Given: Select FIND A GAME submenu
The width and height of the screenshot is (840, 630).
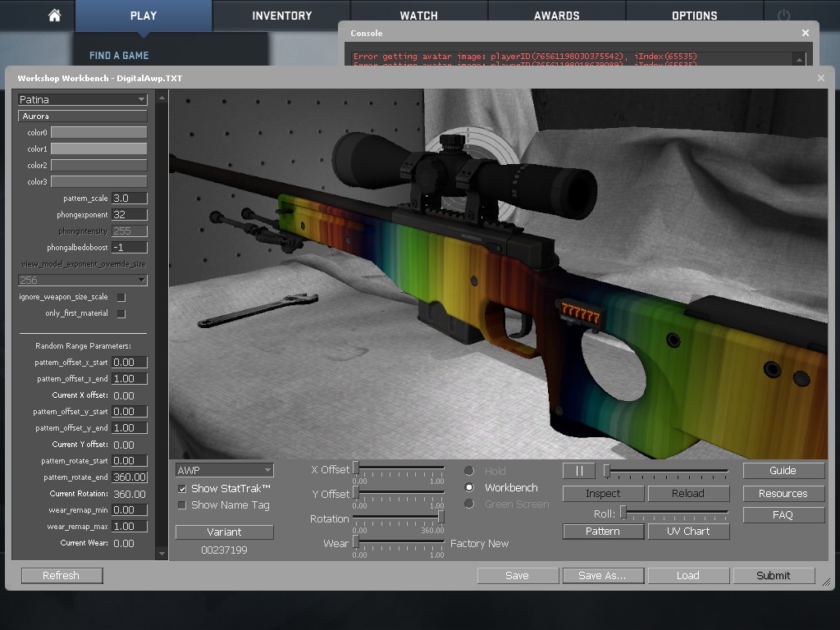Looking at the screenshot, I should (119, 56).
